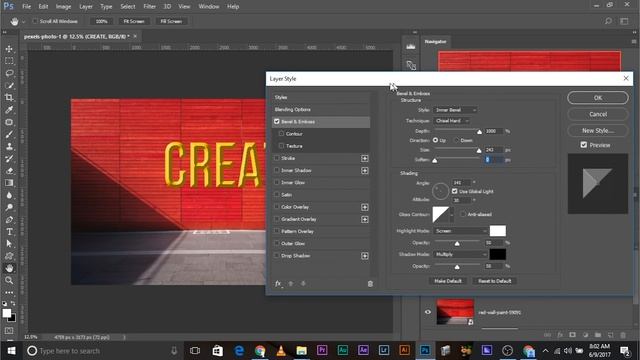Open the Shadow Mode dropdown
The height and width of the screenshot is (360, 640).
(x=460, y=254)
